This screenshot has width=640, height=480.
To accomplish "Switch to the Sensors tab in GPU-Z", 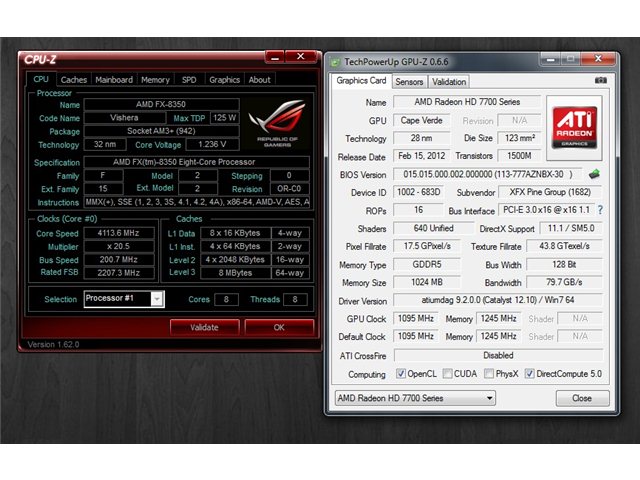I will click(x=409, y=82).
